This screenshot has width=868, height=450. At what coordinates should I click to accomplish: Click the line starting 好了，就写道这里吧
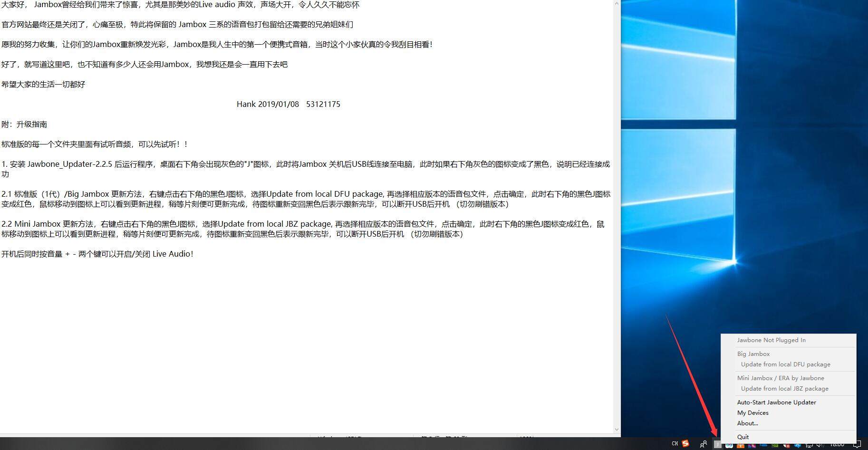(x=145, y=65)
